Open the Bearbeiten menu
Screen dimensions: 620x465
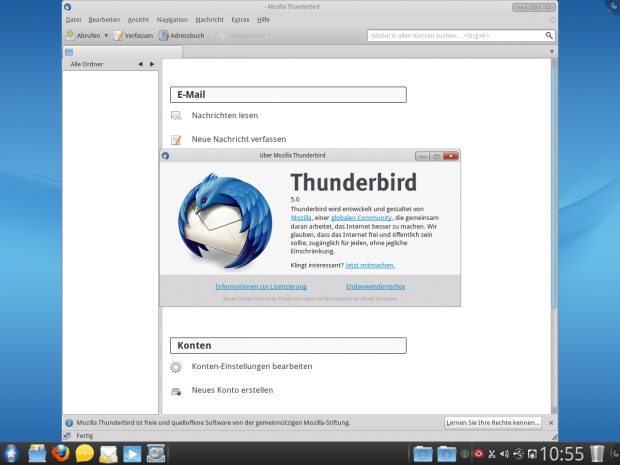click(104, 19)
